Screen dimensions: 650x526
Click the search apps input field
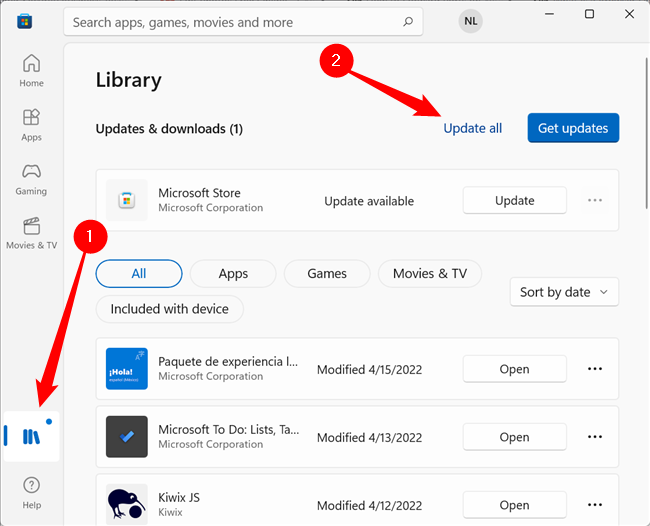click(x=243, y=22)
